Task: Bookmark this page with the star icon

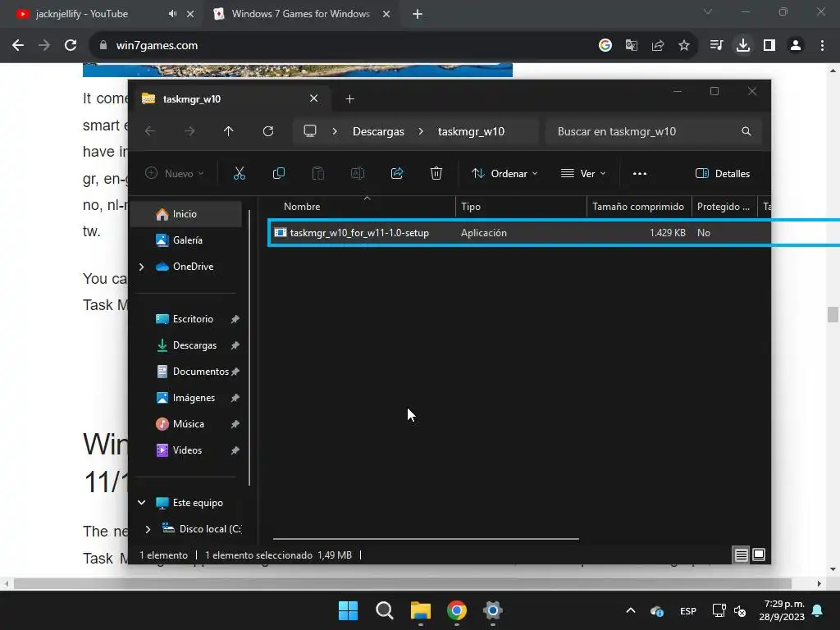Action: coord(684,46)
